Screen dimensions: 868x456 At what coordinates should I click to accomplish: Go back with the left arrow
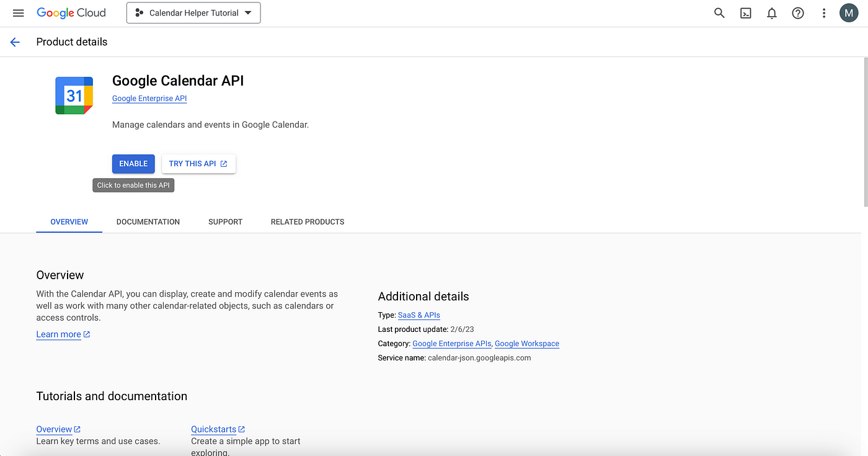click(x=15, y=42)
